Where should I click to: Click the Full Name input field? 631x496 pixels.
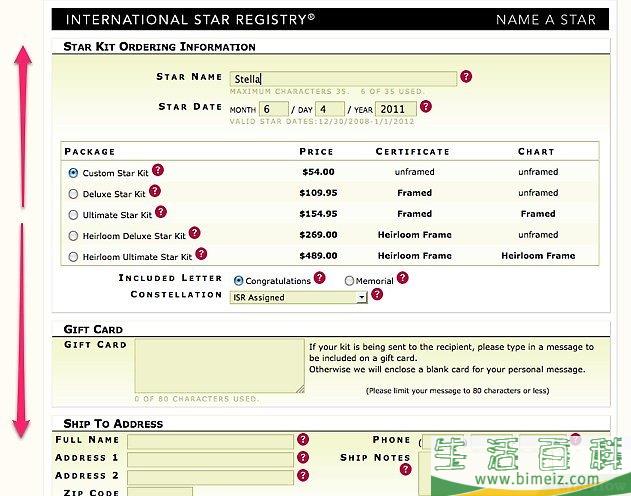[210, 442]
